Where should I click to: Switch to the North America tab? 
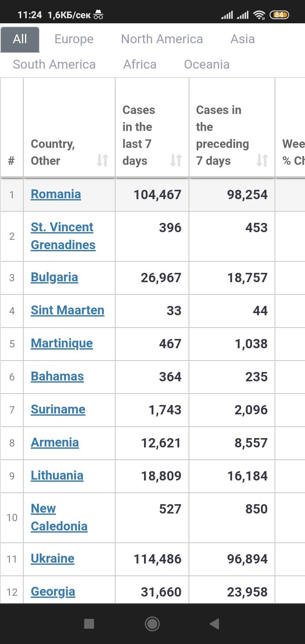(x=162, y=39)
